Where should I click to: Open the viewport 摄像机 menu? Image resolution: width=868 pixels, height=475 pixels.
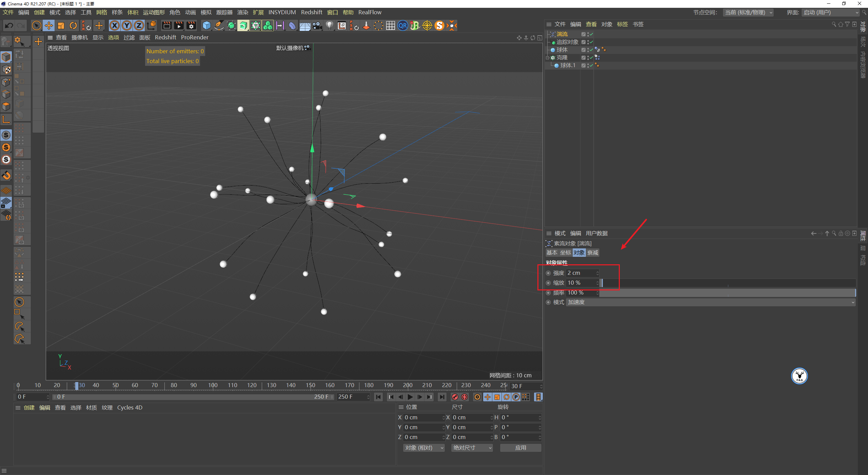click(x=80, y=37)
